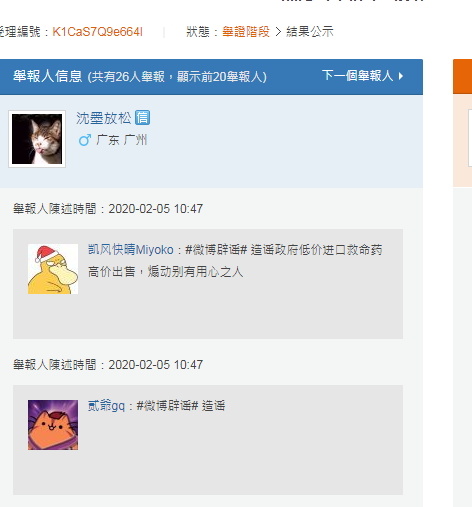
Task: Click the blue 信 credit badge icon
Action: tap(142, 118)
